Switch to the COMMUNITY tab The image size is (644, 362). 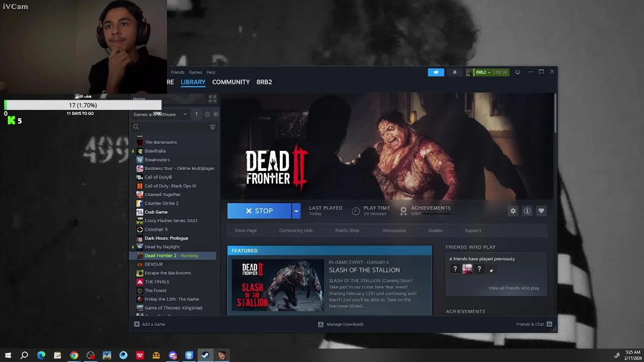[231, 82]
